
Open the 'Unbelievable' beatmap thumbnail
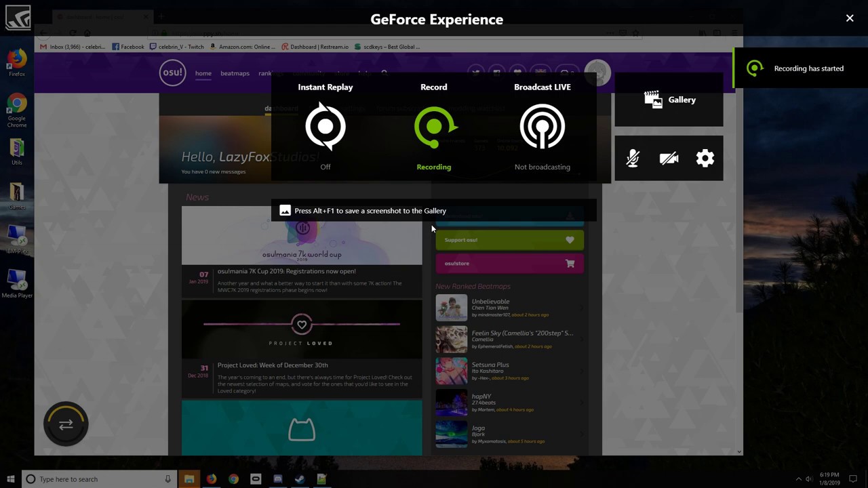click(452, 308)
